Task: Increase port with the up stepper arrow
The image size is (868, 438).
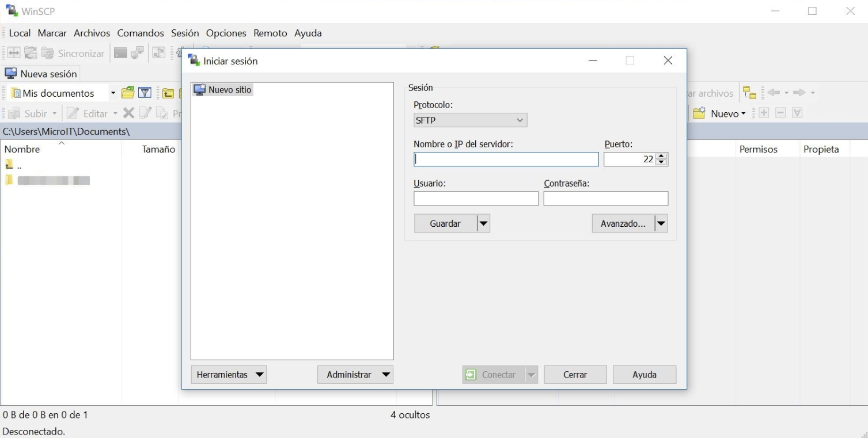Action: [662, 156]
